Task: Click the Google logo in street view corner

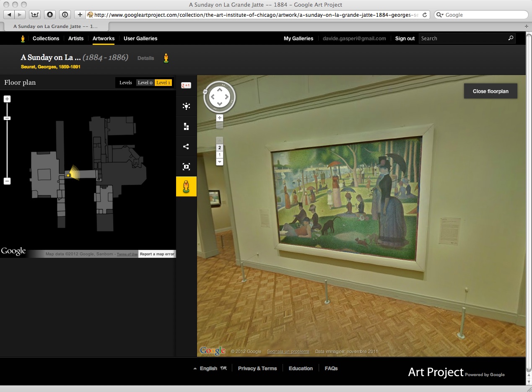Action: (213, 351)
